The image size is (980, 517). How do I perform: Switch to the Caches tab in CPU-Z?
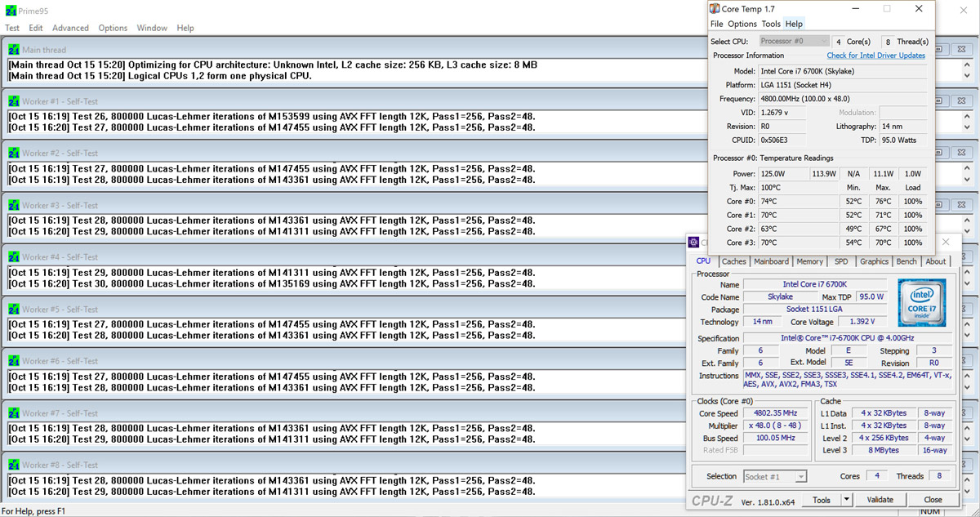click(x=734, y=261)
